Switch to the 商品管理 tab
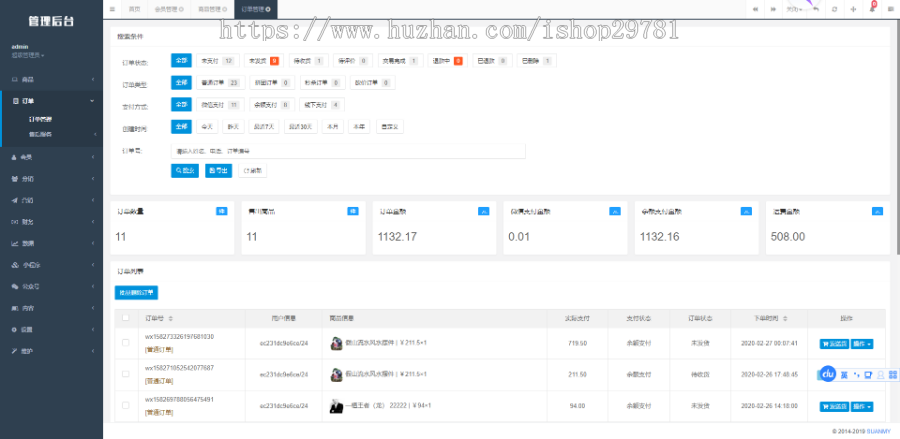900x439 pixels. point(210,9)
